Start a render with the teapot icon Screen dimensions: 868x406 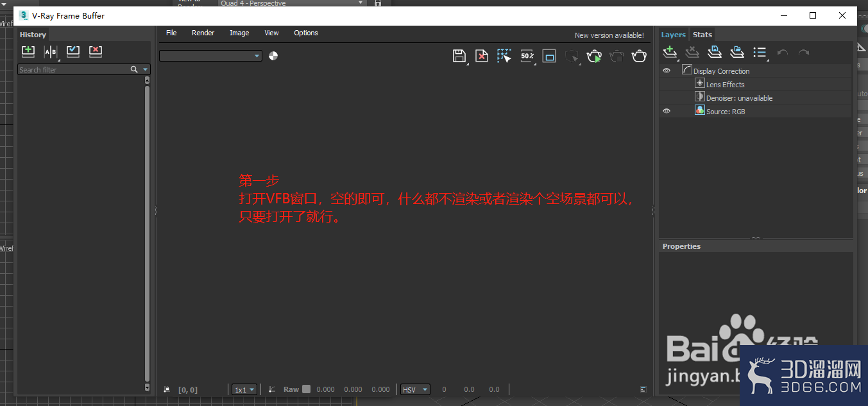[x=594, y=56]
